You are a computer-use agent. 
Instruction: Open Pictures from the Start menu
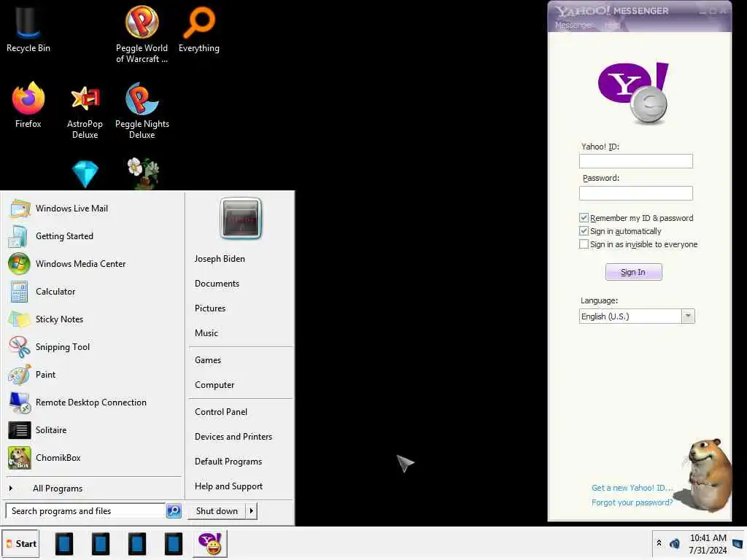(210, 308)
